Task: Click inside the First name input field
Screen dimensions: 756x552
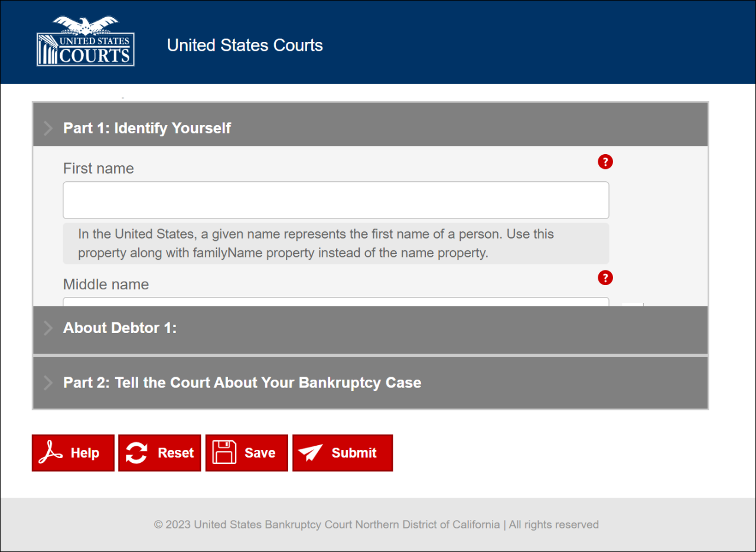Action: [x=335, y=200]
